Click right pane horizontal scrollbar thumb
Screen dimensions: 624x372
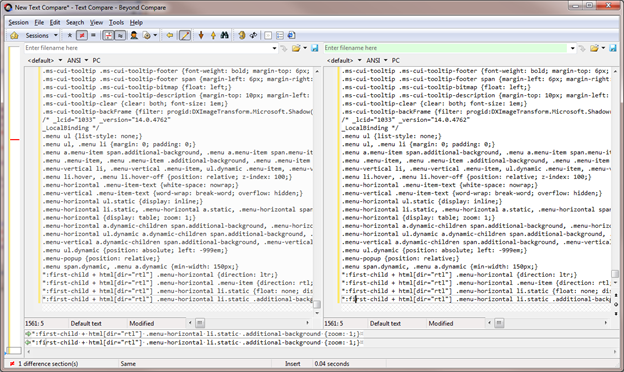[x=499, y=323]
